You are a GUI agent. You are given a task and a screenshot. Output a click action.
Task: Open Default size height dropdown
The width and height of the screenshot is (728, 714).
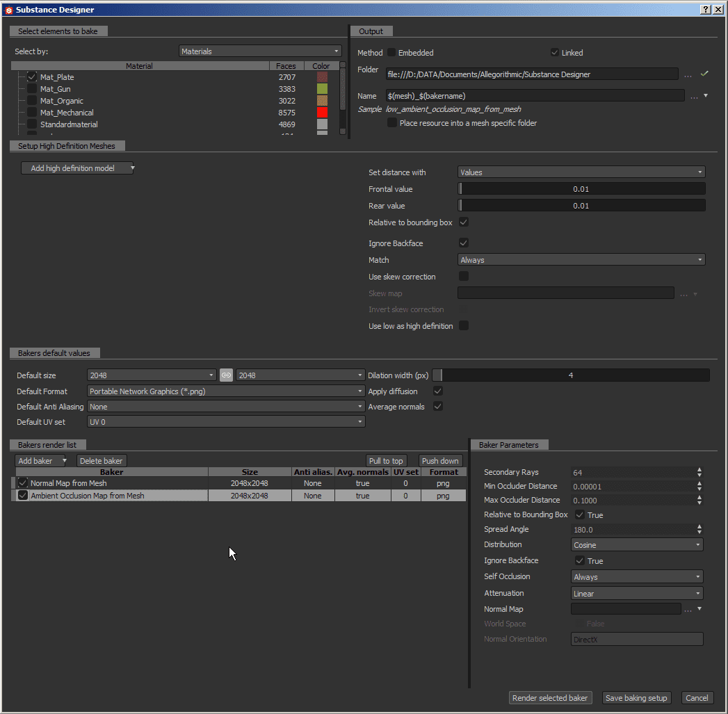coord(300,375)
